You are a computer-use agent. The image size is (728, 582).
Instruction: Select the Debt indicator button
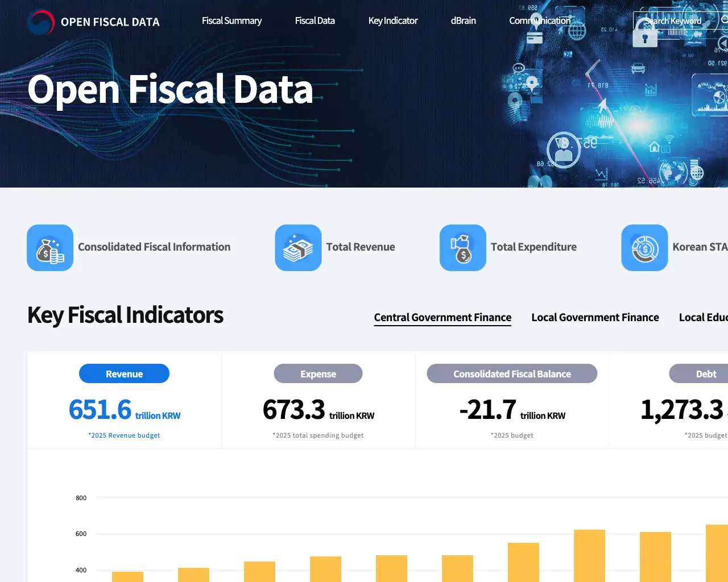click(700, 373)
